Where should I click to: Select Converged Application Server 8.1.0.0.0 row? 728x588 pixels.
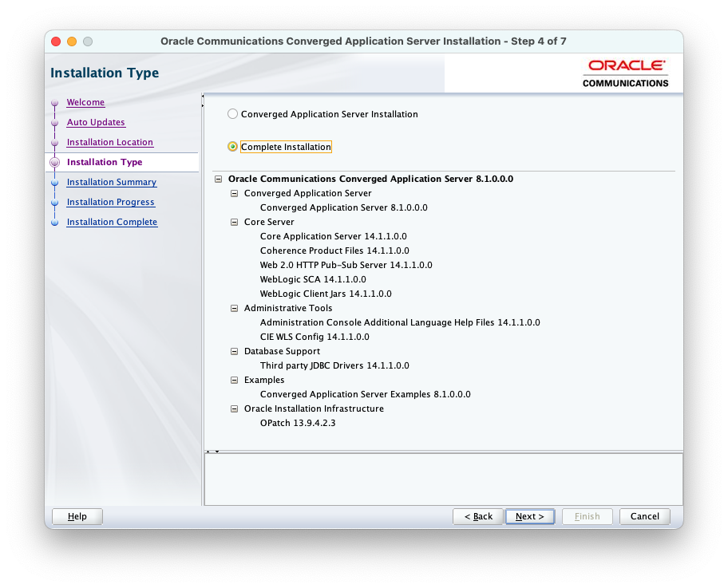(x=343, y=207)
